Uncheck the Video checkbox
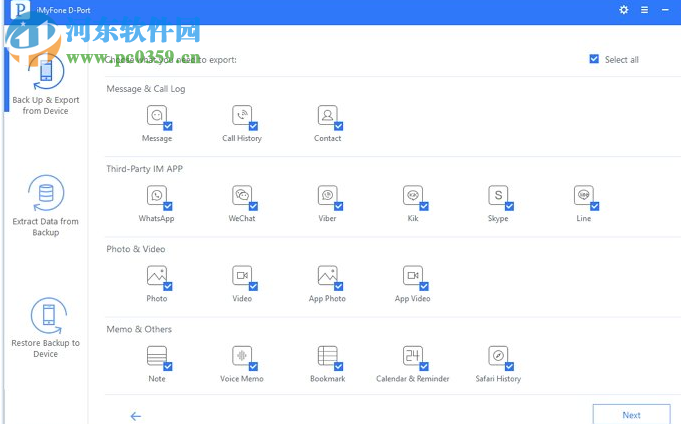 [254, 287]
